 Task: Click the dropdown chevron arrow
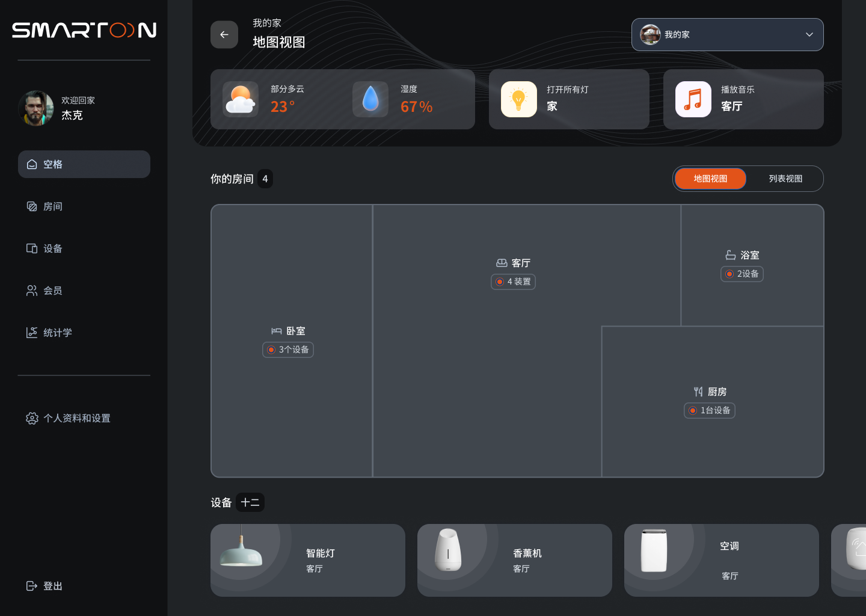[809, 35]
